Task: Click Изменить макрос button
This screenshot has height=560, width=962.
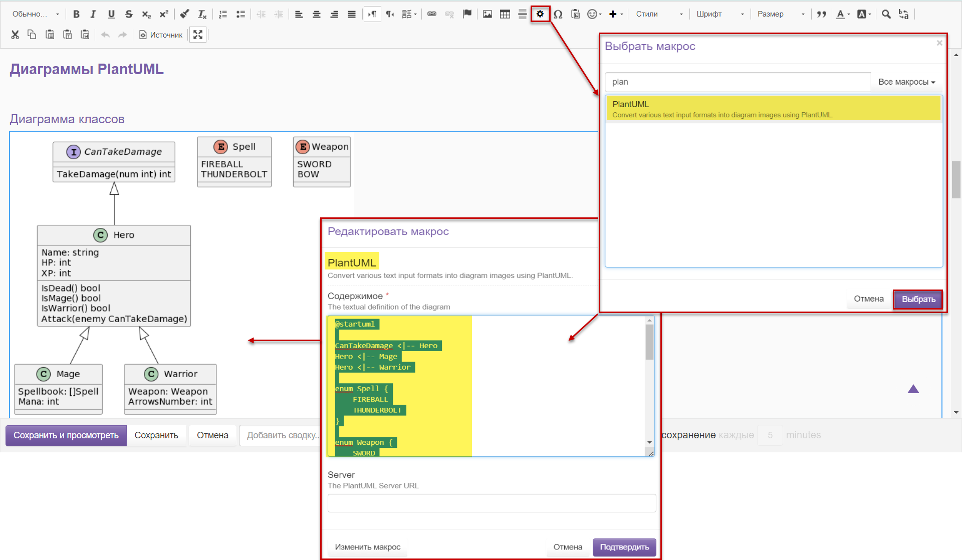Action: coord(368,547)
